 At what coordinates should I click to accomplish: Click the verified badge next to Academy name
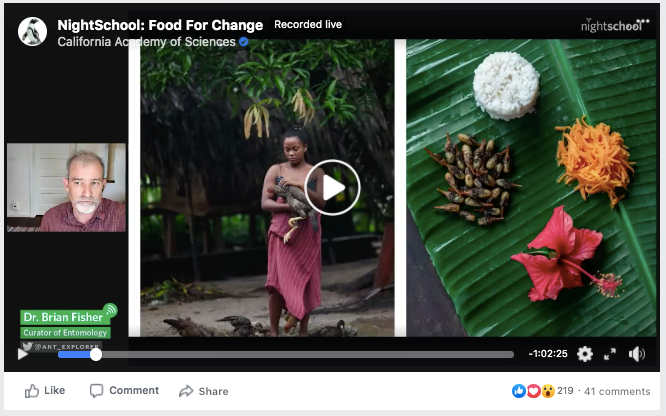point(244,42)
